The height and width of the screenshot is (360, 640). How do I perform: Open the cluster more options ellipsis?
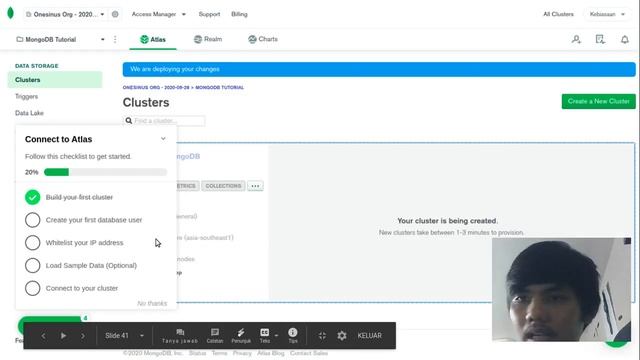click(x=255, y=186)
